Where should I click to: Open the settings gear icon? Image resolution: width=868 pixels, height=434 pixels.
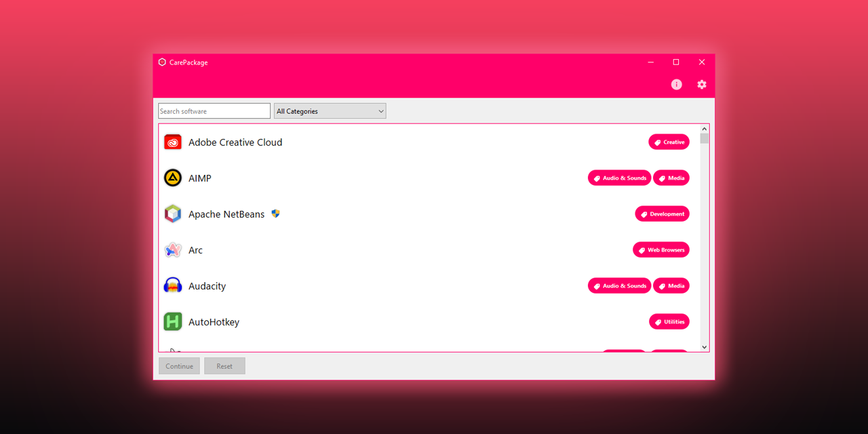[x=701, y=84]
